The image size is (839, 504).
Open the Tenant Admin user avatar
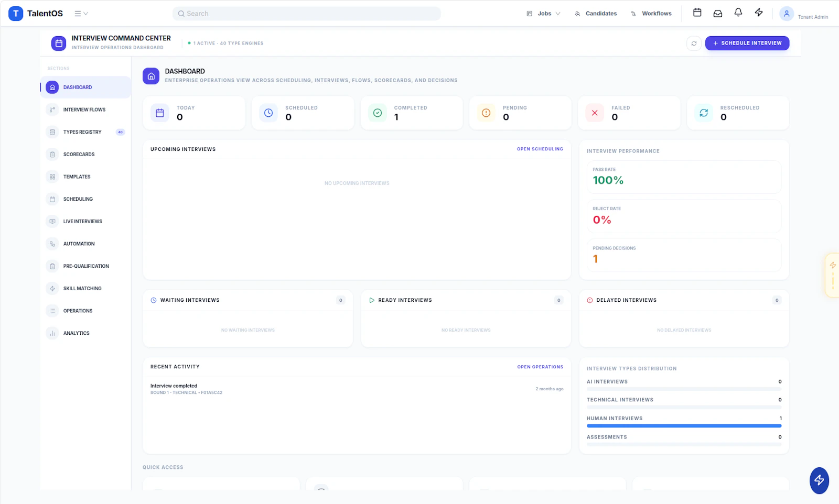click(x=787, y=14)
